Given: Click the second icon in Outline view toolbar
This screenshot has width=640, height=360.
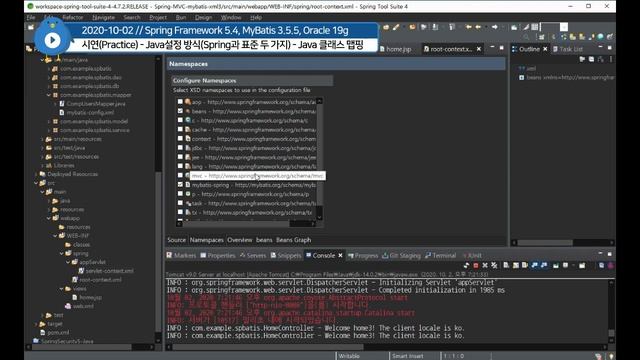Looking at the screenshot, I should [591, 60].
